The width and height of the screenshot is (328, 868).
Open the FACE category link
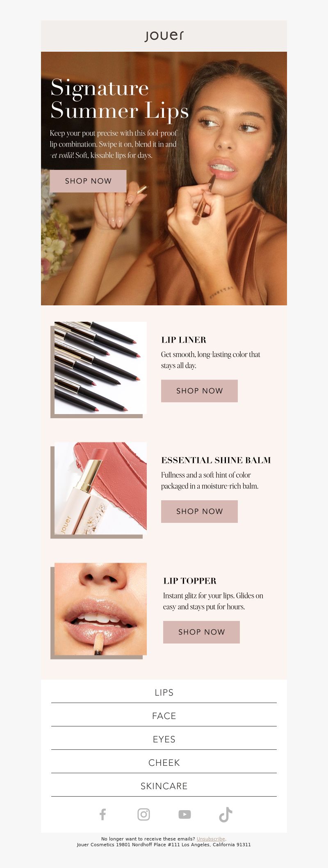[164, 716]
